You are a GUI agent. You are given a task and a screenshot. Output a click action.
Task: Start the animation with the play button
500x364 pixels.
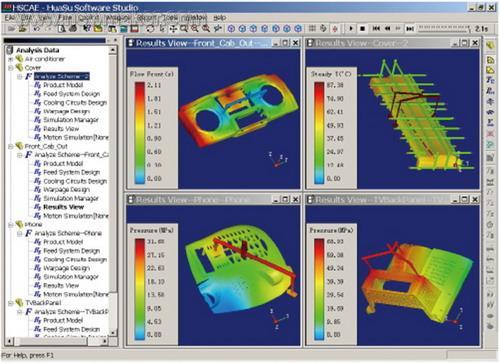351,29
